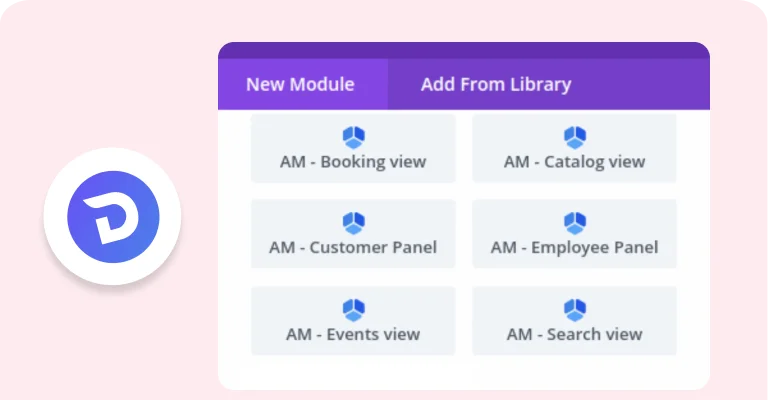Image resolution: width=768 pixels, height=400 pixels.
Task: Insert the AM - Search view module tile
Action: pos(575,321)
